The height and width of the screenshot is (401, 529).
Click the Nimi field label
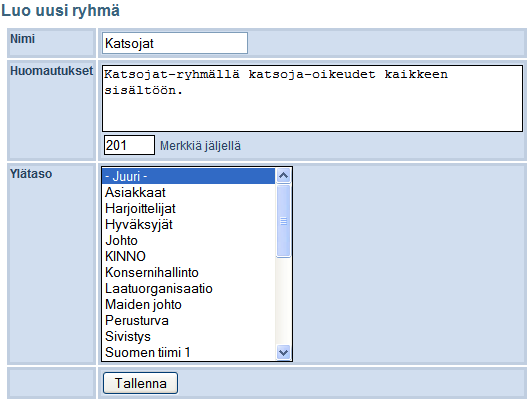click(22, 39)
